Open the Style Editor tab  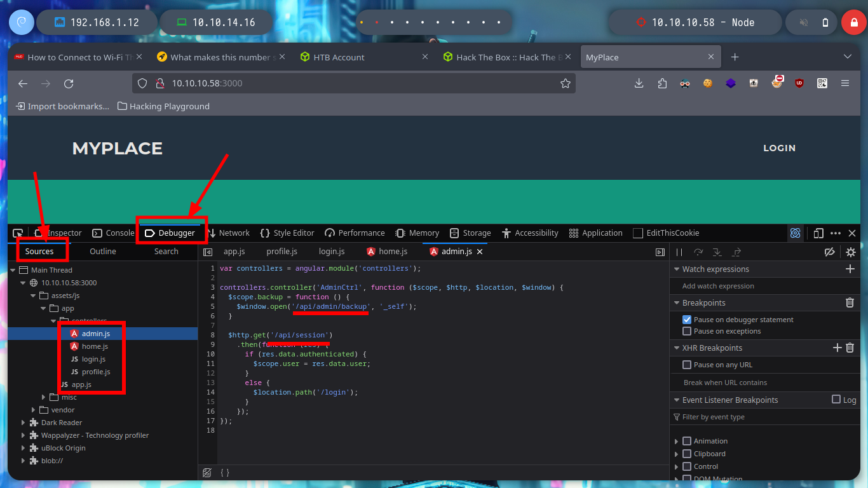[x=287, y=233]
